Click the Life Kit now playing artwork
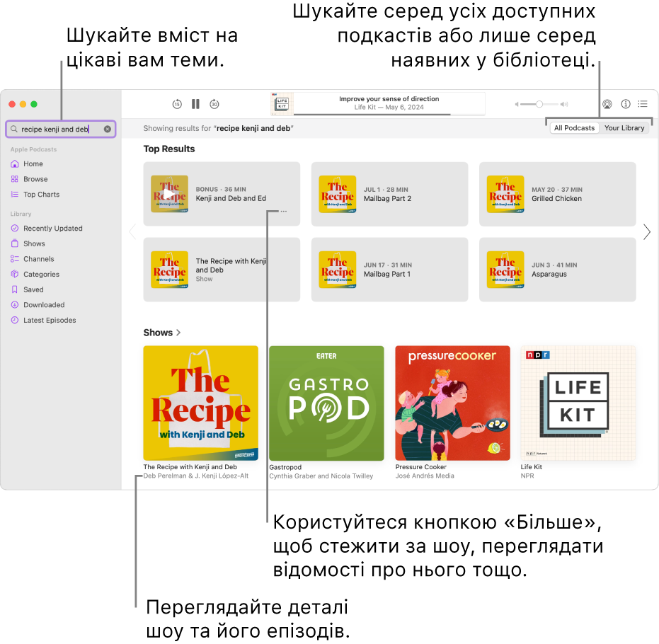Screen dimensions: 659x644 click(282, 104)
